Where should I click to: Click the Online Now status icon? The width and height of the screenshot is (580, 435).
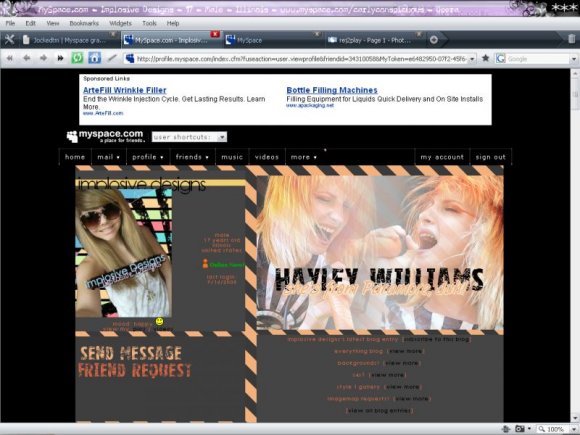tap(205, 264)
